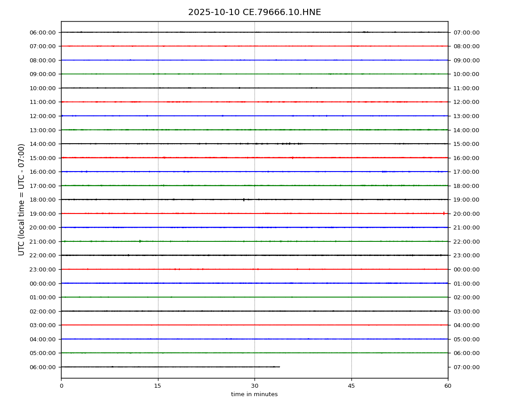Select the left-side 03:00:00 time label
This screenshot has height=420, width=509.
pos(43,325)
